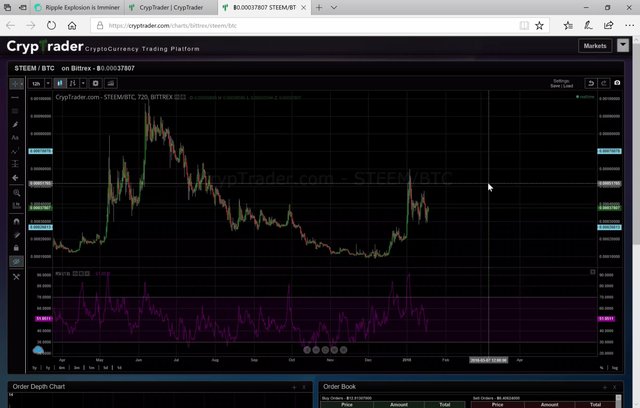
Task: Close the Order Depth Chart panel
Action: (304, 387)
